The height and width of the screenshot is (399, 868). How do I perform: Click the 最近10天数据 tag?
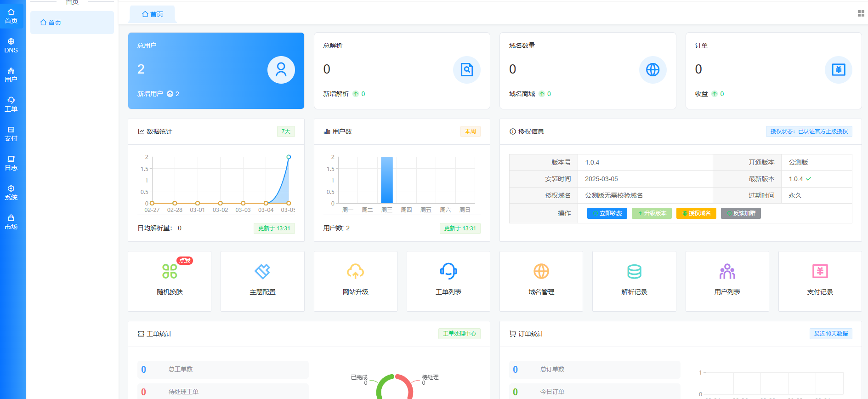point(831,334)
